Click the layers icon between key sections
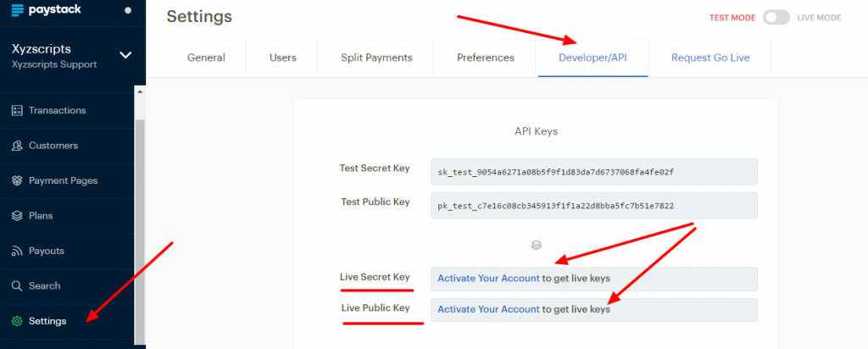 (536, 245)
